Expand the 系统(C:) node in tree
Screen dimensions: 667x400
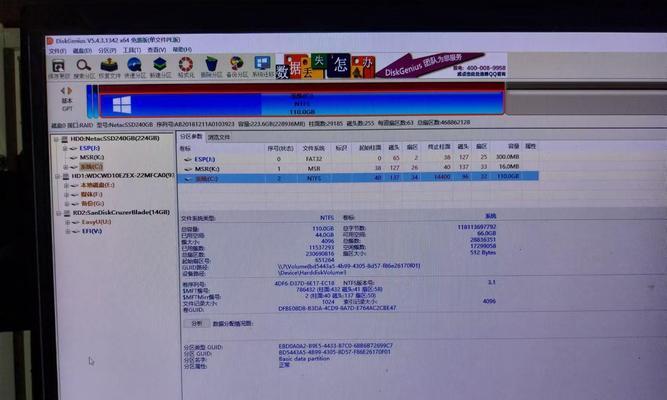click(66, 167)
